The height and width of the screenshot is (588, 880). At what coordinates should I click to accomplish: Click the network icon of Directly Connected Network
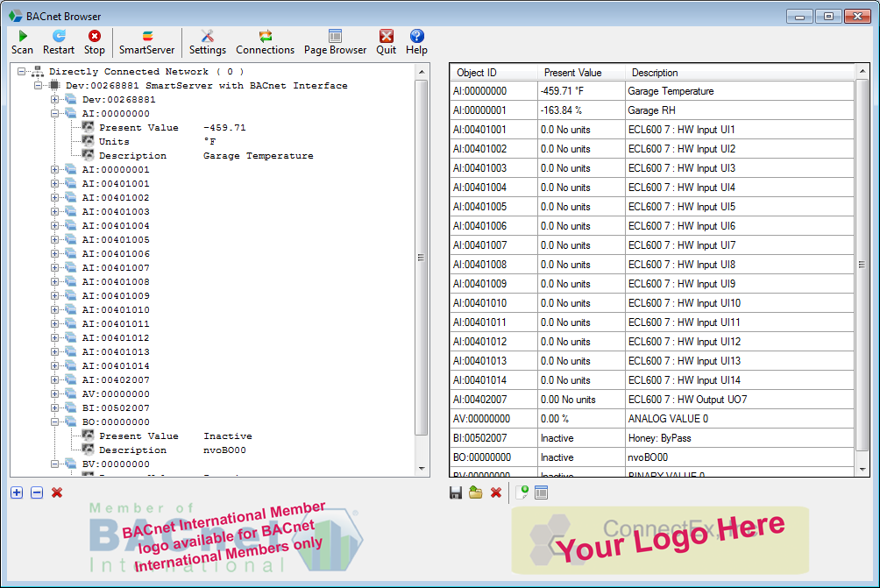pyautogui.click(x=38, y=71)
